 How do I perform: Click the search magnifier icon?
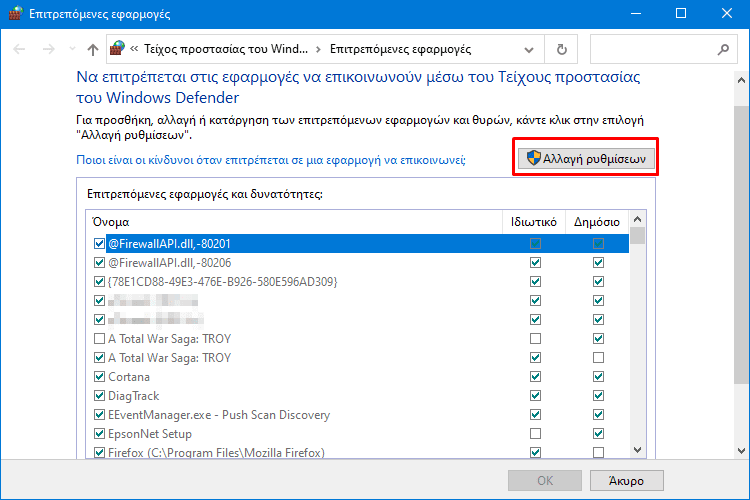[x=723, y=49]
